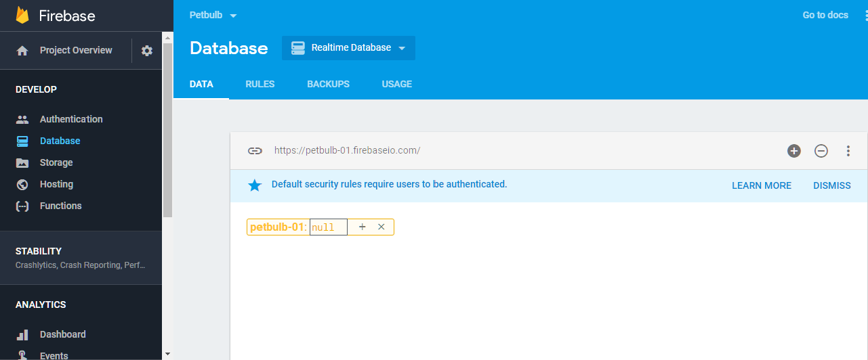Click Go to docs link
The width and height of the screenshot is (868, 360).
(825, 16)
